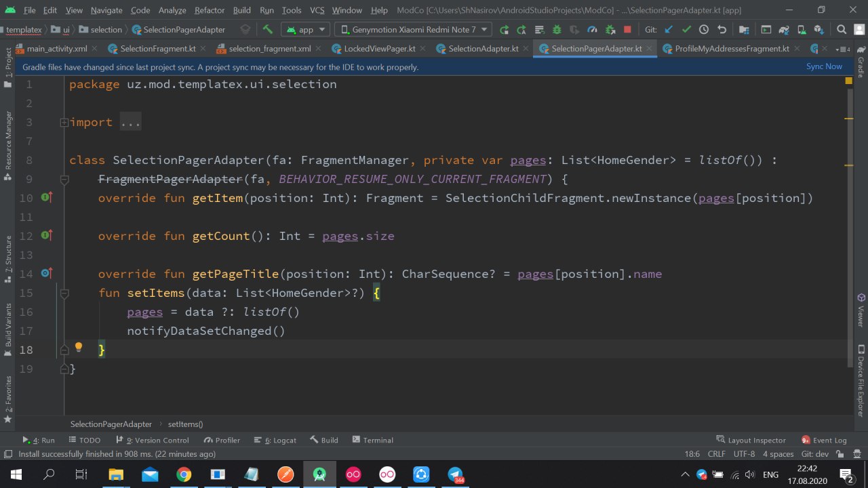
Task: Open the Genymotion Xiaomi Redmi Note 7 device dropdown
Action: pos(414,30)
